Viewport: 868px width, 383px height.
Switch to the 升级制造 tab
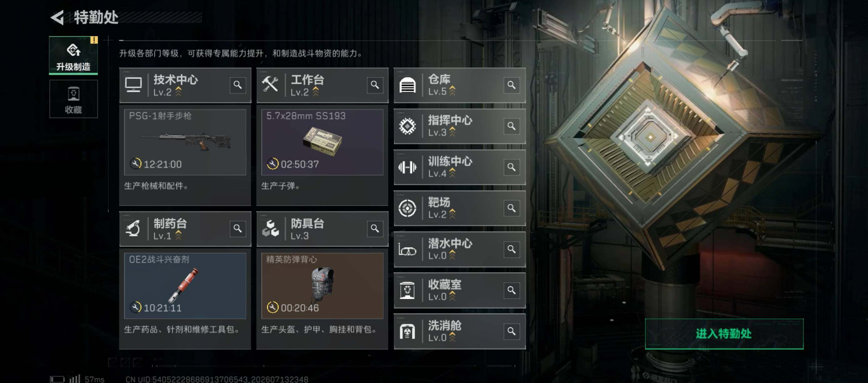pos(73,55)
